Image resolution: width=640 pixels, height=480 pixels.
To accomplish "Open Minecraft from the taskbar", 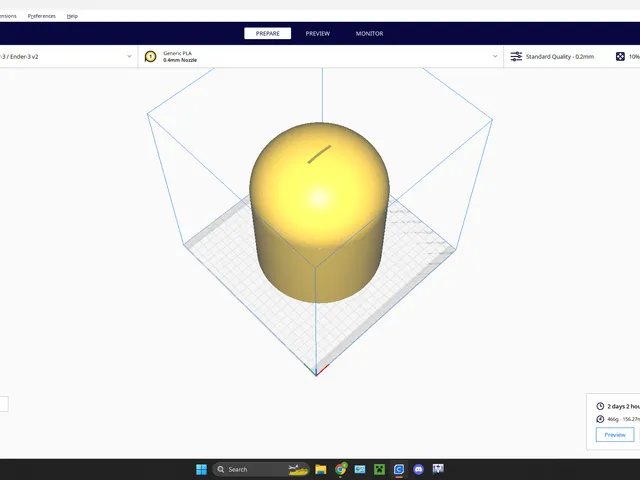I will [380, 469].
